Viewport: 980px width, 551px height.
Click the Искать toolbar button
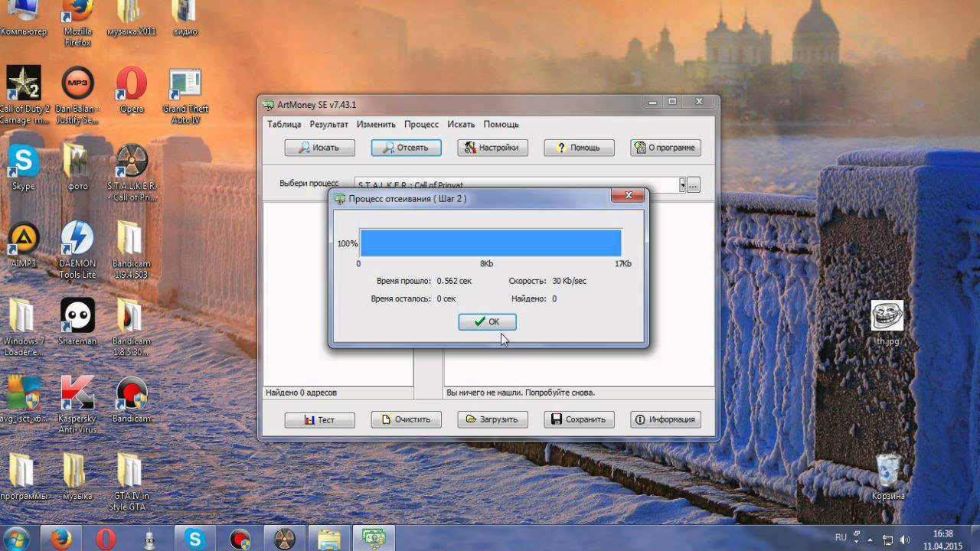coord(320,148)
